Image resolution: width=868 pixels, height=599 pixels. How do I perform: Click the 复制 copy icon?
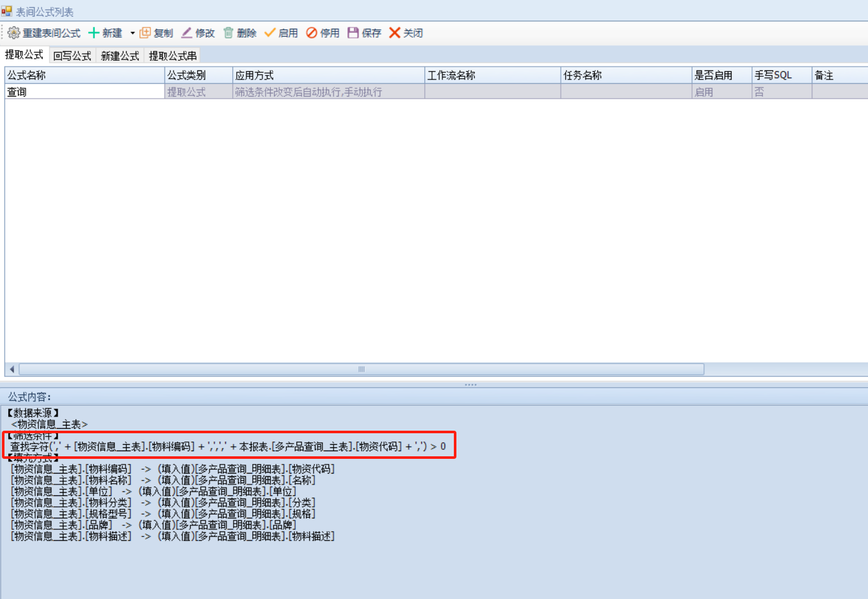pyautogui.click(x=145, y=33)
